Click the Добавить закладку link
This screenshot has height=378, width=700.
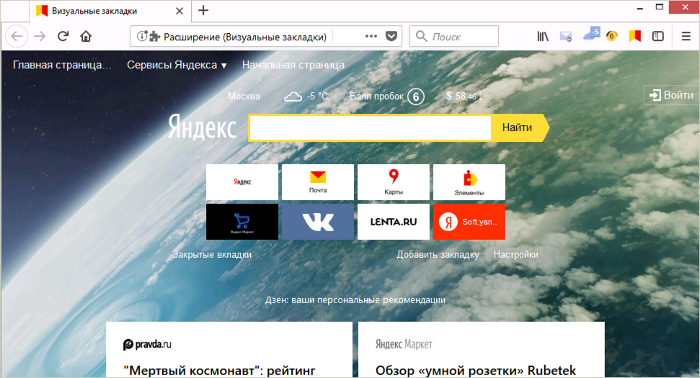click(438, 255)
